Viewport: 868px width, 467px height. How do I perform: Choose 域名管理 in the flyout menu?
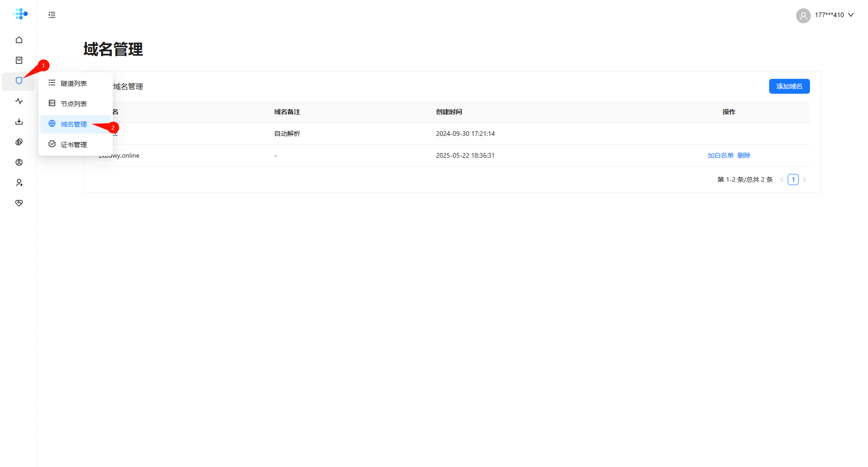[x=74, y=124]
